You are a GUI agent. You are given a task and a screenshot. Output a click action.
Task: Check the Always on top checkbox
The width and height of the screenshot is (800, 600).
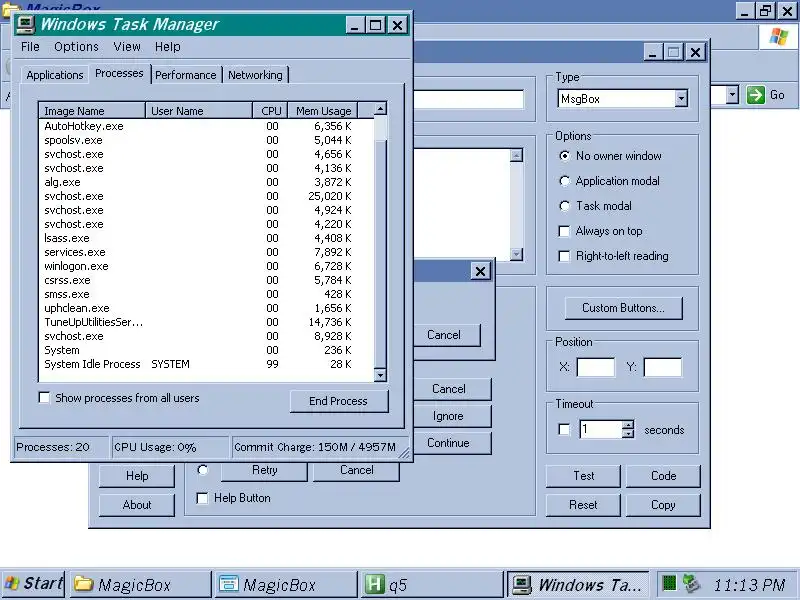pyautogui.click(x=564, y=231)
